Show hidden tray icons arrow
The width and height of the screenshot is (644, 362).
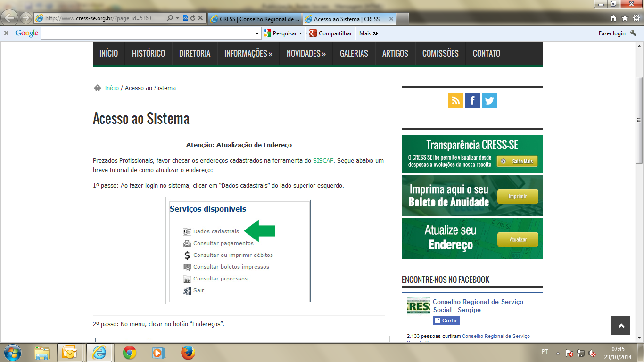558,353
